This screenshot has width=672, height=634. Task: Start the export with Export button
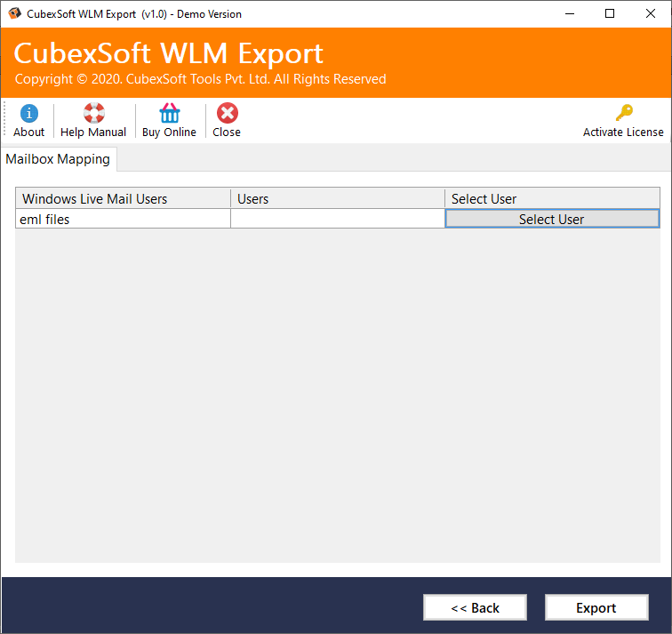click(596, 607)
